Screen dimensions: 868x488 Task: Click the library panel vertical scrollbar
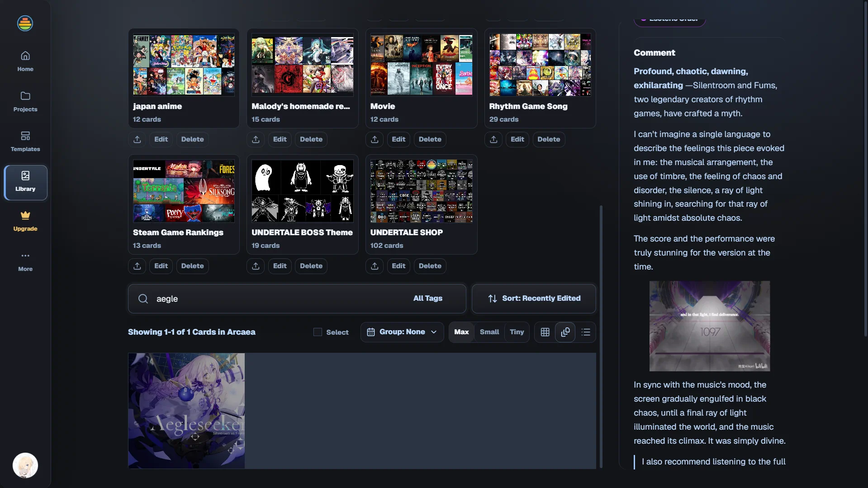click(x=601, y=337)
